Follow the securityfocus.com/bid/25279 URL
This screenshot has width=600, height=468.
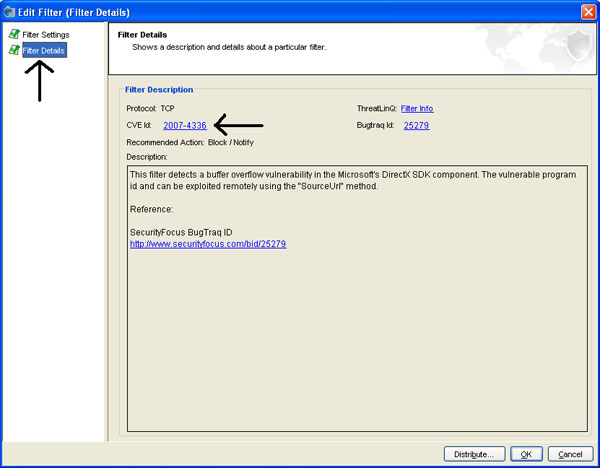coord(208,244)
